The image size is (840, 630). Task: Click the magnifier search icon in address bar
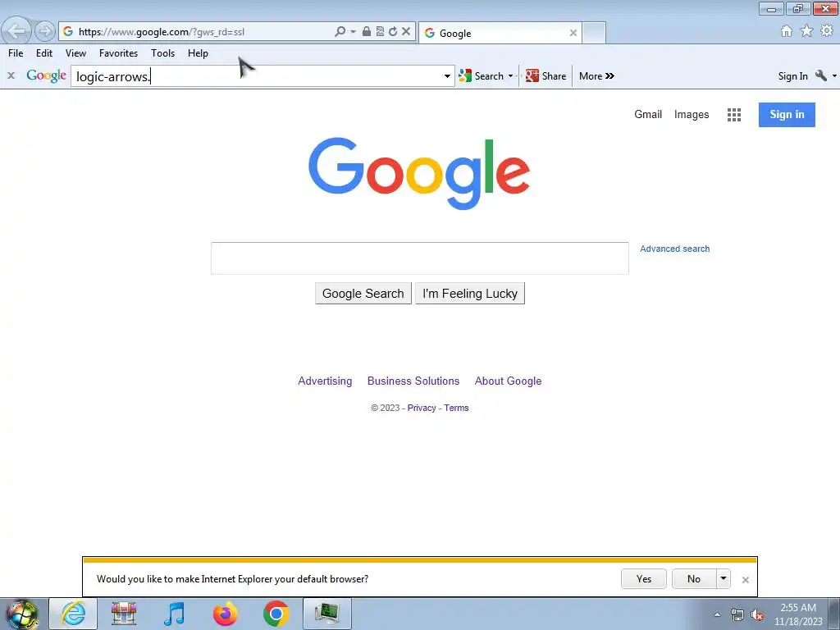pyautogui.click(x=340, y=32)
